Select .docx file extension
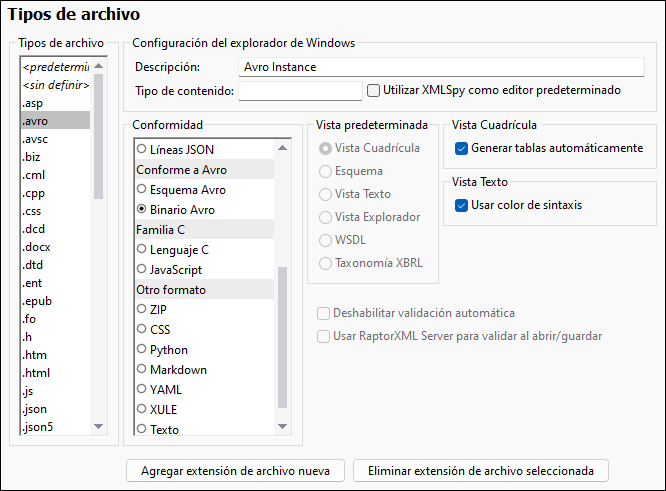This screenshot has height=491, width=666. pos(56,247)
